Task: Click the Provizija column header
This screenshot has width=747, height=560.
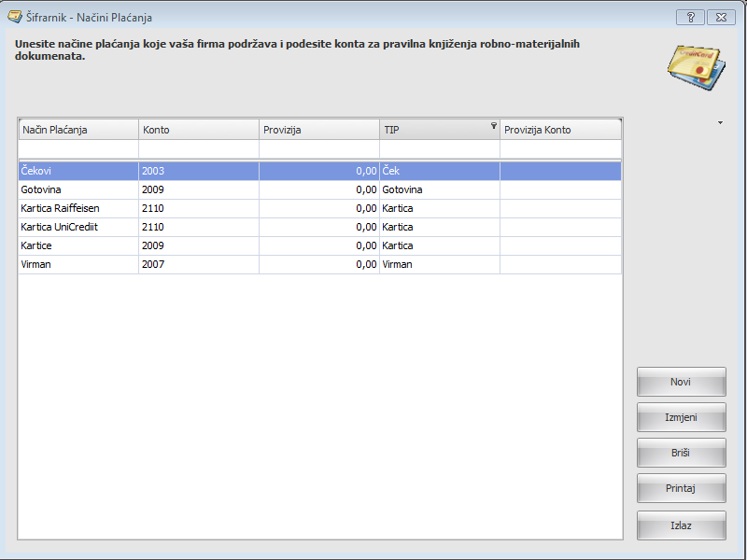Action: 318,130
